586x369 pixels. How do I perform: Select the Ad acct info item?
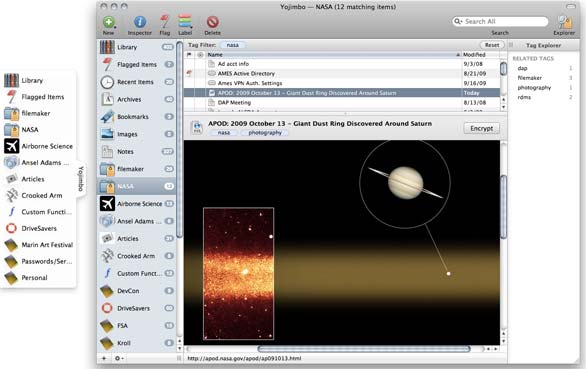point(342,64)
